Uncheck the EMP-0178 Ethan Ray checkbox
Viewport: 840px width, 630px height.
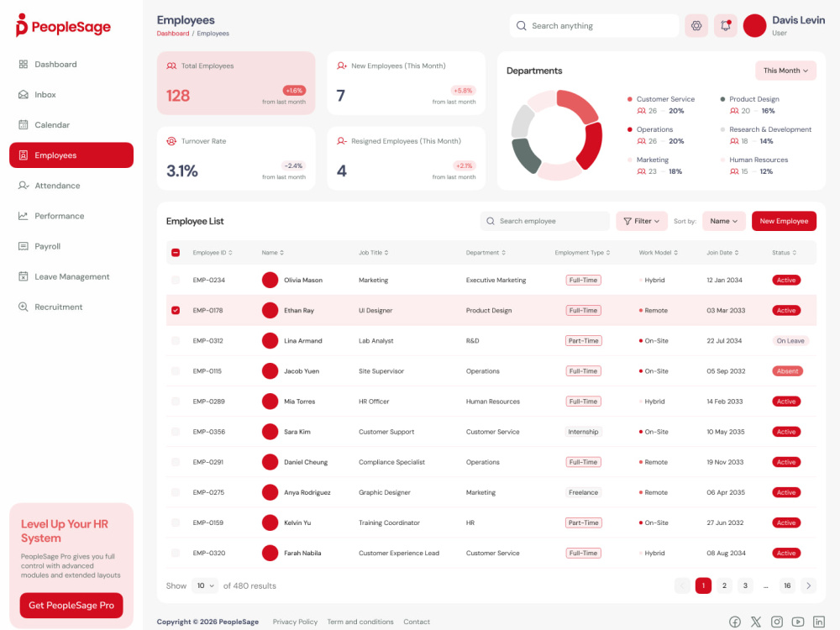pos(176,310)
